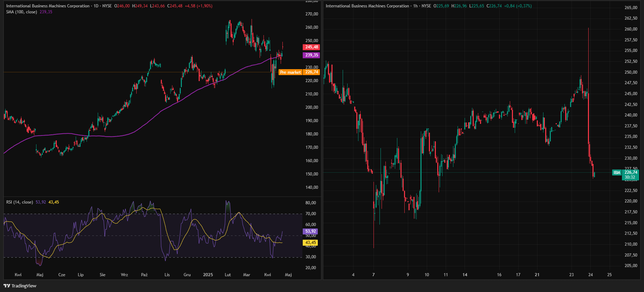Click the high value 'H249,34' in the daily header
Image resolution: width=644 pixels, height=292 pixels.
coord(140,6)
